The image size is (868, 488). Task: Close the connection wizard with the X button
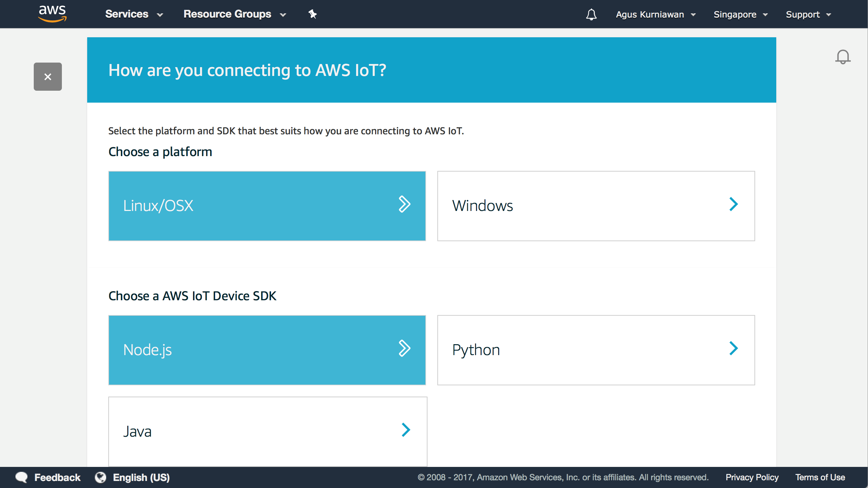[48, 77]
